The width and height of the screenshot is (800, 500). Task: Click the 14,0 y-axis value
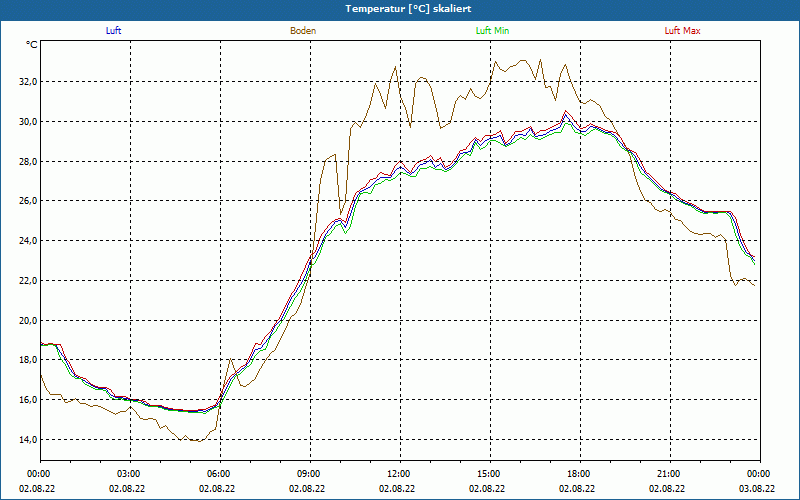point(28,440)
